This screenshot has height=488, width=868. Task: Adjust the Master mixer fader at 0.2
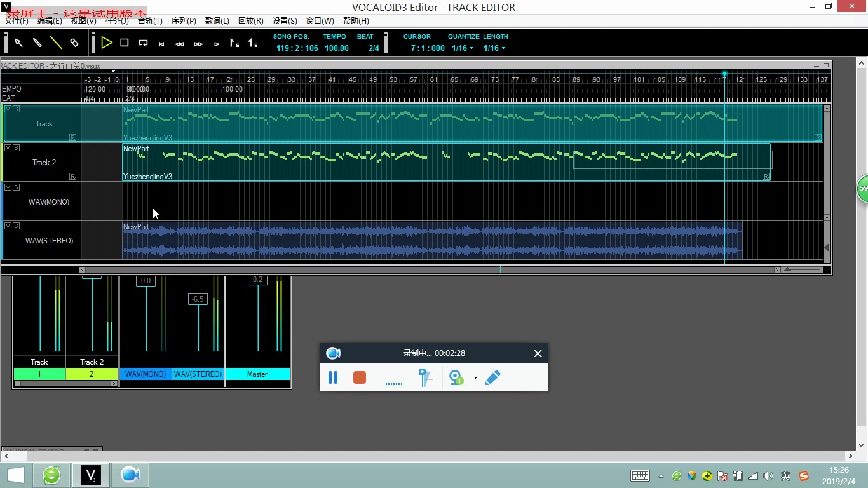click(x=257, y=280)
